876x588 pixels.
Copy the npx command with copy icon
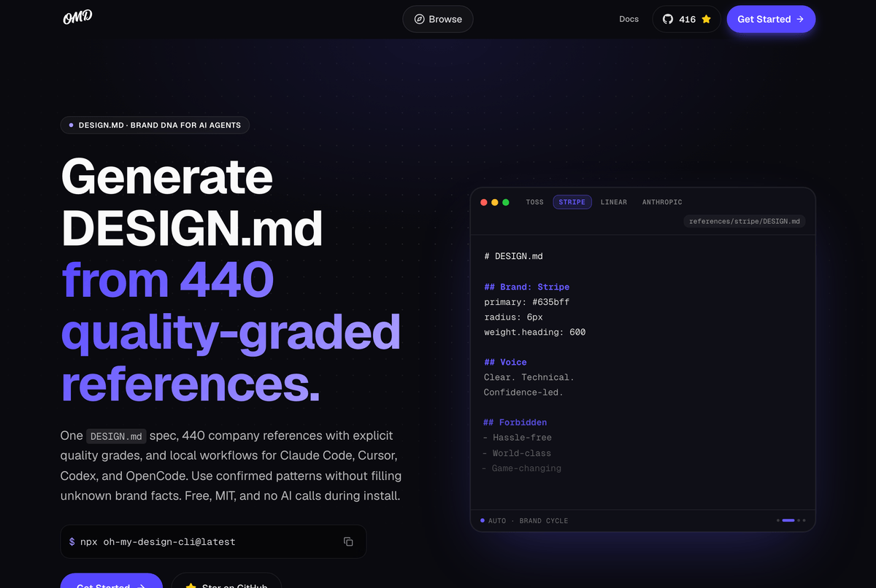[348, 542]
